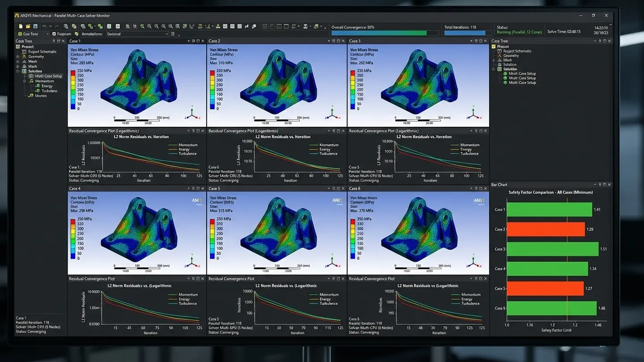Select the last Multi-Case Setup in right tree
644x362 pixels.
coord(522,83)
